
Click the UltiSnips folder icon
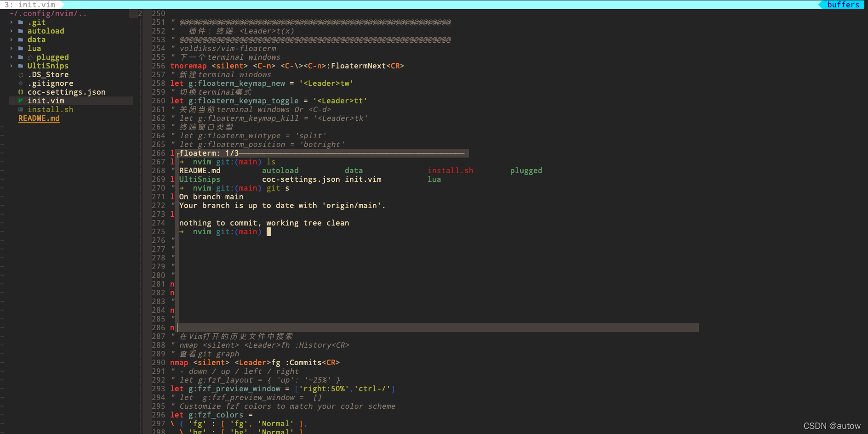point(21,66)
